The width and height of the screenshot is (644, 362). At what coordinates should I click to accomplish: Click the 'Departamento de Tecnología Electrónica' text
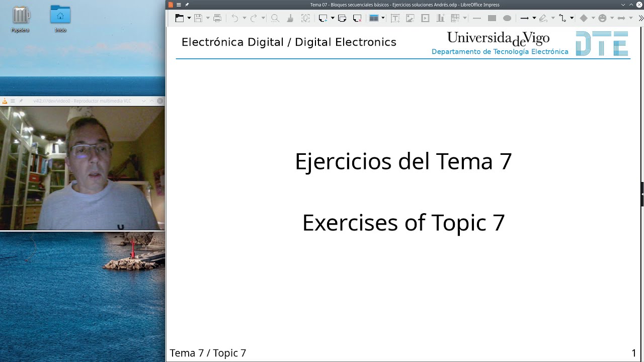[x=500, y=52]
